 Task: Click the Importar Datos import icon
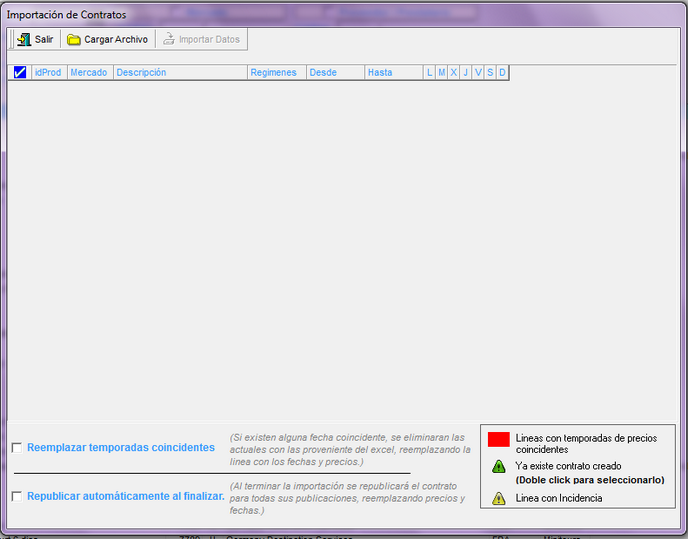click(169, 40)
